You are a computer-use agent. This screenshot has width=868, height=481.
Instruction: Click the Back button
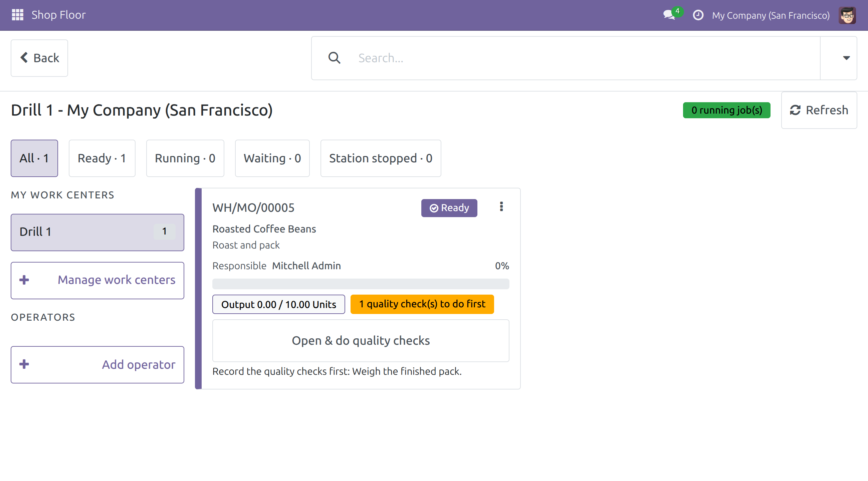(x=39, y=58)
